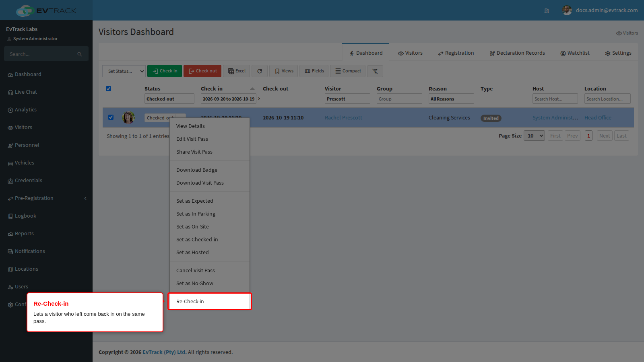Open the Settings tab
The width and height of the screenshot is (644, 362).
[618, 53]
